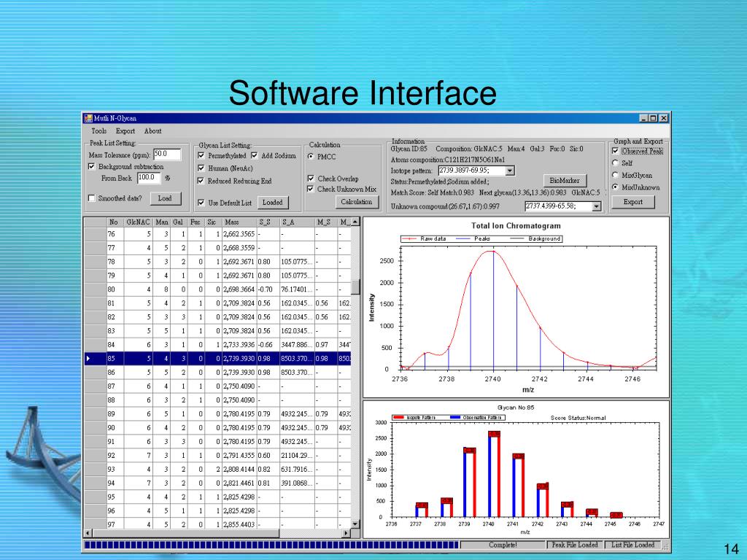Click the Multi N-Glycan app icon in title bar

tap(88, 118)
